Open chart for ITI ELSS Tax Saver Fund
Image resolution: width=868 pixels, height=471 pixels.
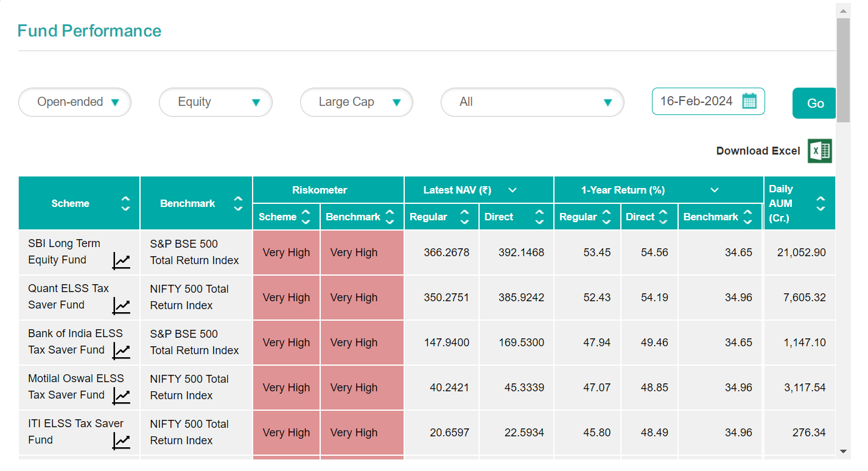[x=121, y=441]
